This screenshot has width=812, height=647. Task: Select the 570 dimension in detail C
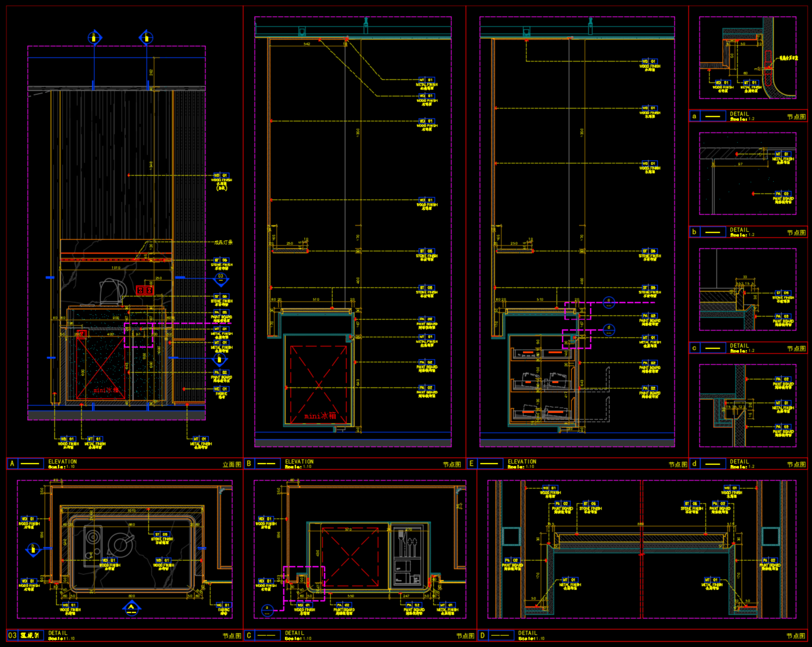click(348, 529)
